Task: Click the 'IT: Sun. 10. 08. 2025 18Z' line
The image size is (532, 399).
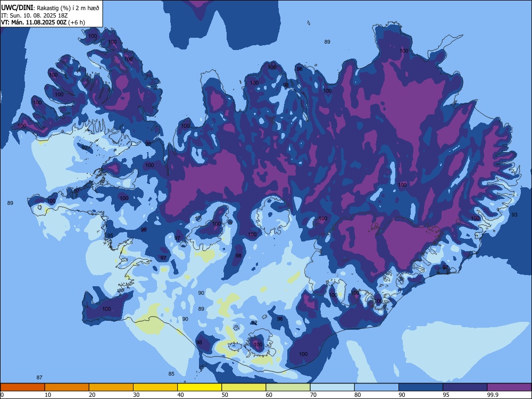Action: tap(34, 15)
